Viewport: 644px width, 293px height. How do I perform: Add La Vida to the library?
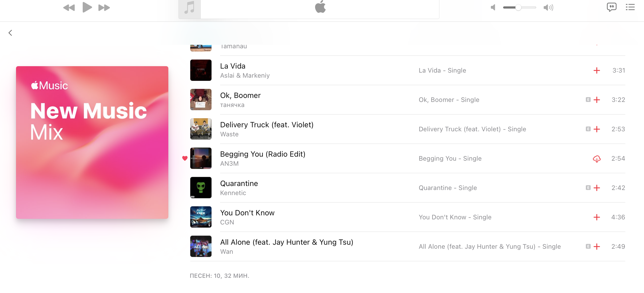[x=597, y=70]
